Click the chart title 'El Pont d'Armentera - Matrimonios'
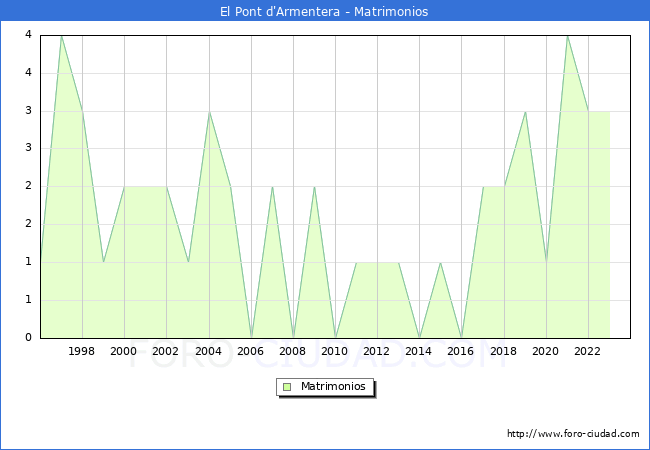Screen dimensions: 650x450 pyautogui.click(x=324, y=11)
